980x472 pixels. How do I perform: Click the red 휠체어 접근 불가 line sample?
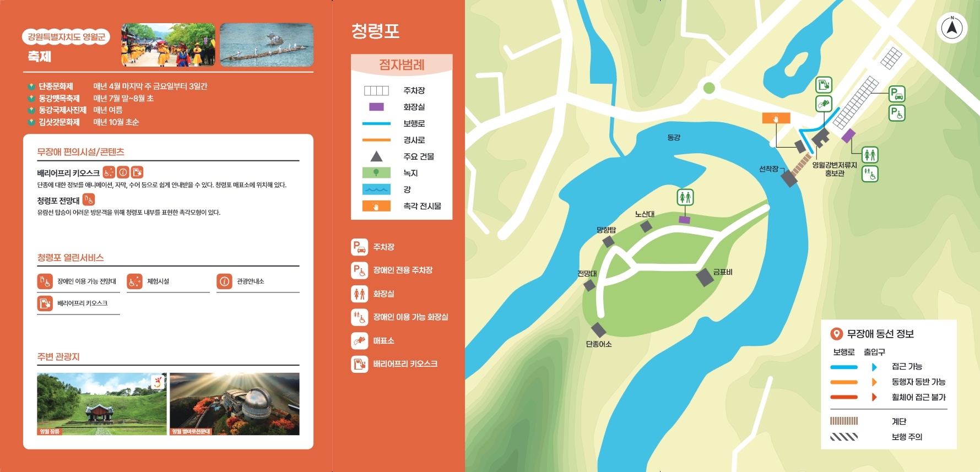pyautogui.click(x=844, y=397)
